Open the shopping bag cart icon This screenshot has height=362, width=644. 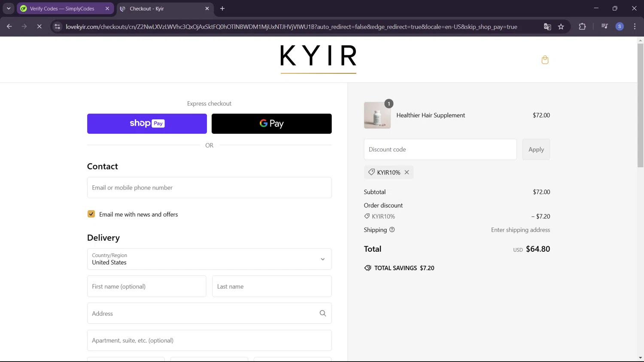(x=545, y=60)
